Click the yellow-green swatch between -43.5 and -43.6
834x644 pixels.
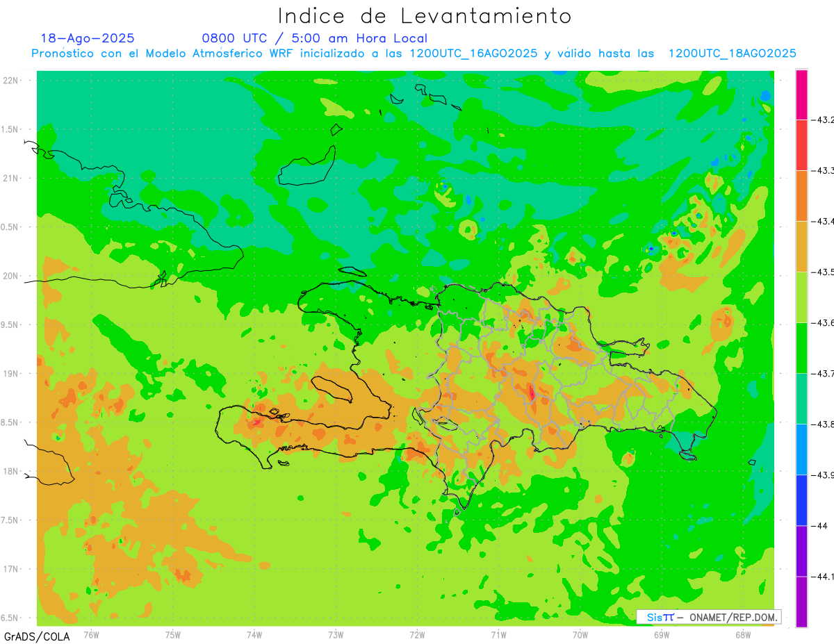coord(801,297)
